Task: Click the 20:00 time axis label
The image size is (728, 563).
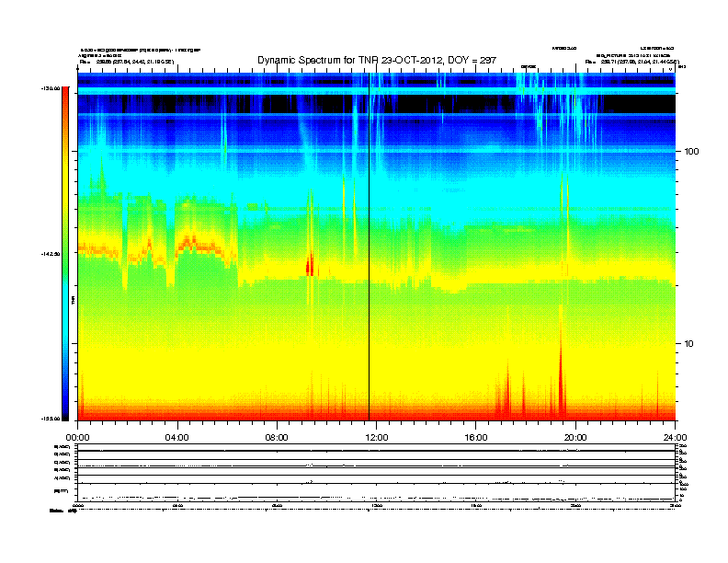Action: pyautogui.click(x=575, y=438)
